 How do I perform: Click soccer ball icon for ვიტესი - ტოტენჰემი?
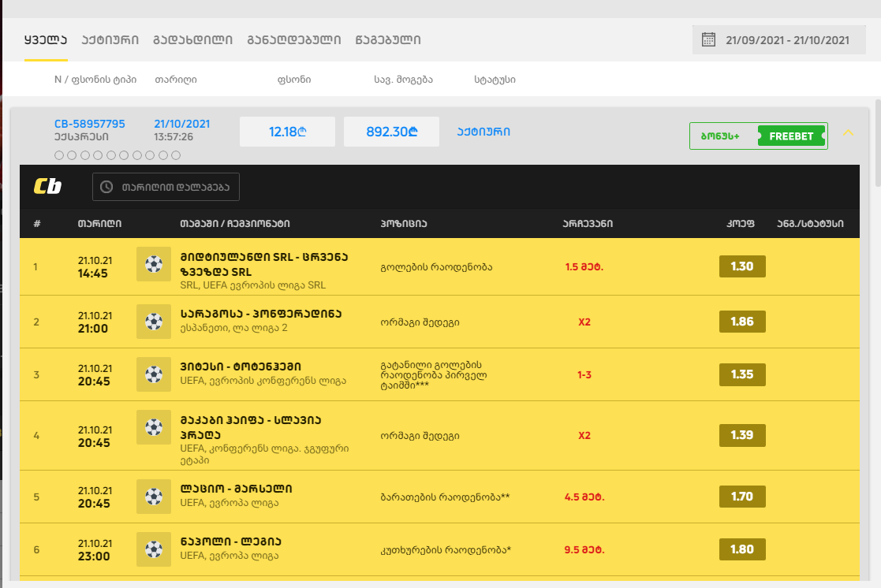tap(154, 374)
